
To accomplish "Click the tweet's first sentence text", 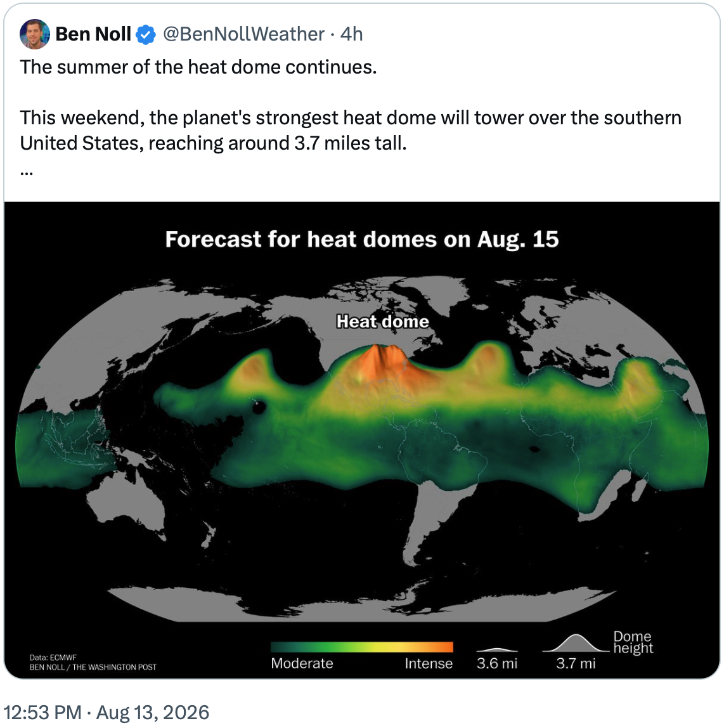I will point(198,67).
